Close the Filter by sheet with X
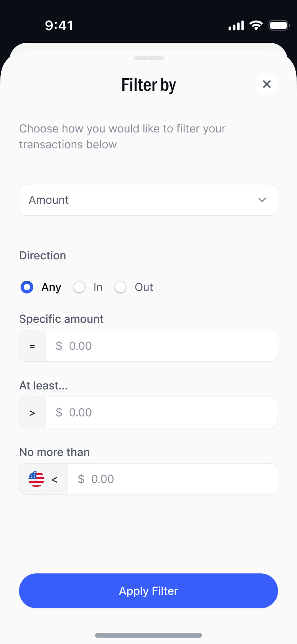 tap(267, 84)
